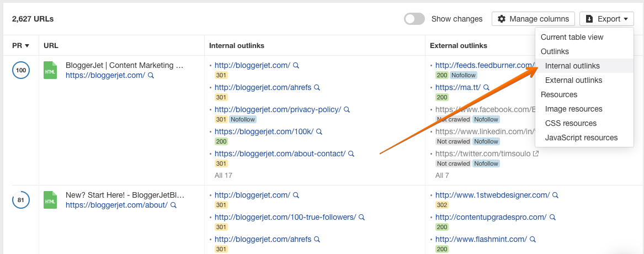Select Internal outlinks in Export menu
644x254 pixels.
[x=572, y=66]
